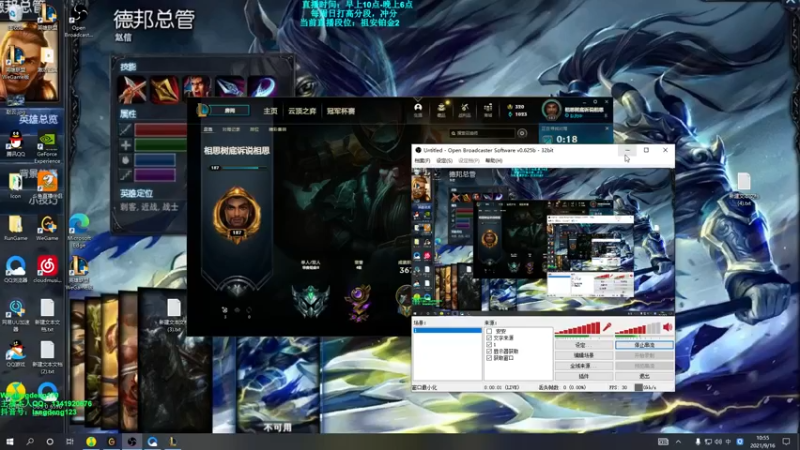Open the 腾讯QQ desktop shortcut

click(15, 143)
